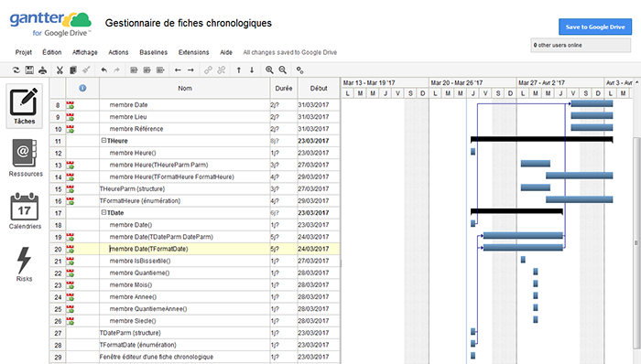Move task up with up arrow icon
The width and height of the screenshot is (641, 364).
point(239,70)
